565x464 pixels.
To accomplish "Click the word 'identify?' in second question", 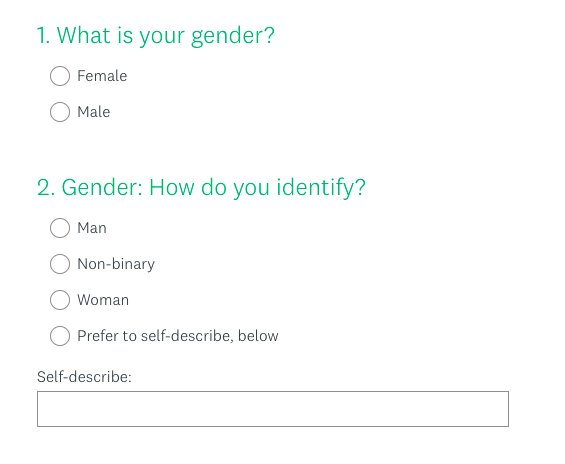I will point(321,188).
